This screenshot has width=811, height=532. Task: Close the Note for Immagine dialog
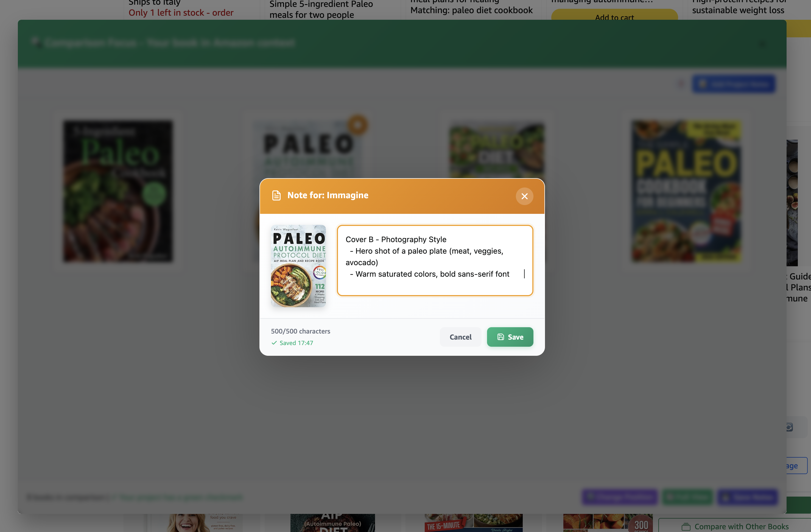pyautogui.click(x=524, y=196)
